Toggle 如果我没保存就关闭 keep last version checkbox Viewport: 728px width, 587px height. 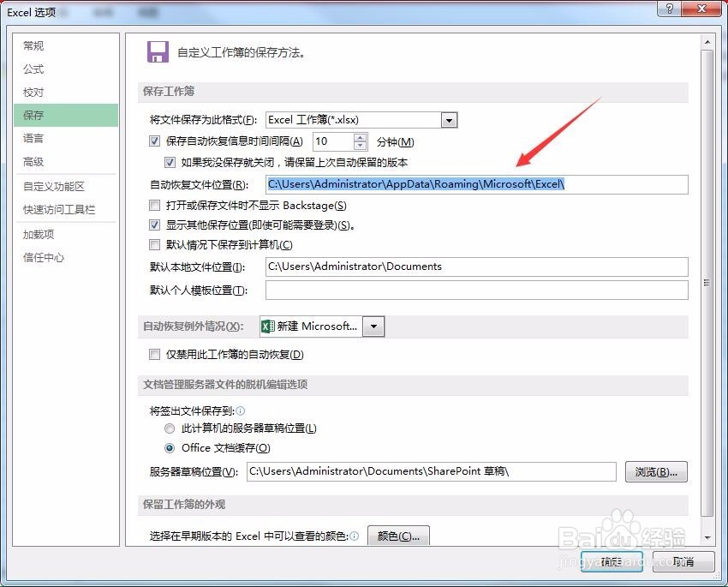pos(170,163)
